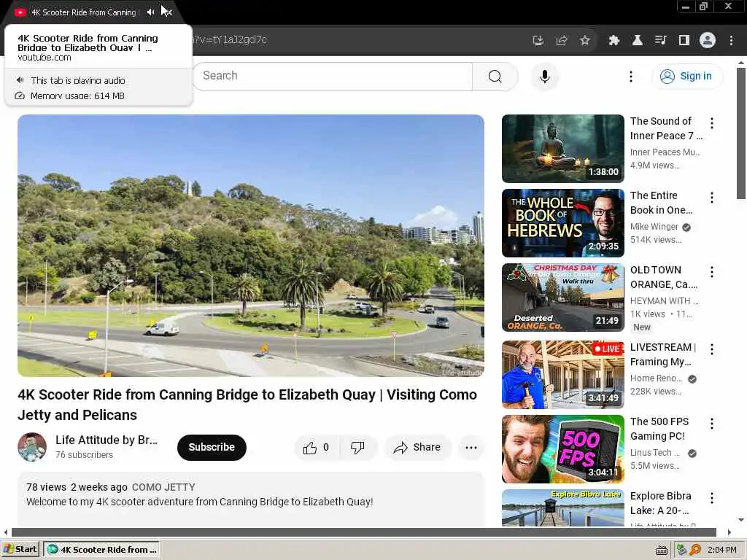This screenshot has width=747, height=560.
Task: Open the Life Attitude by Br... channel name
Action: coord(107,440)
